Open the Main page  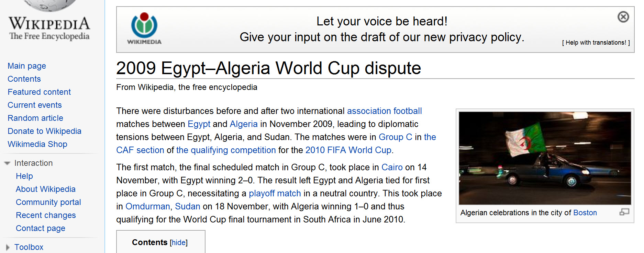(26, 66)
